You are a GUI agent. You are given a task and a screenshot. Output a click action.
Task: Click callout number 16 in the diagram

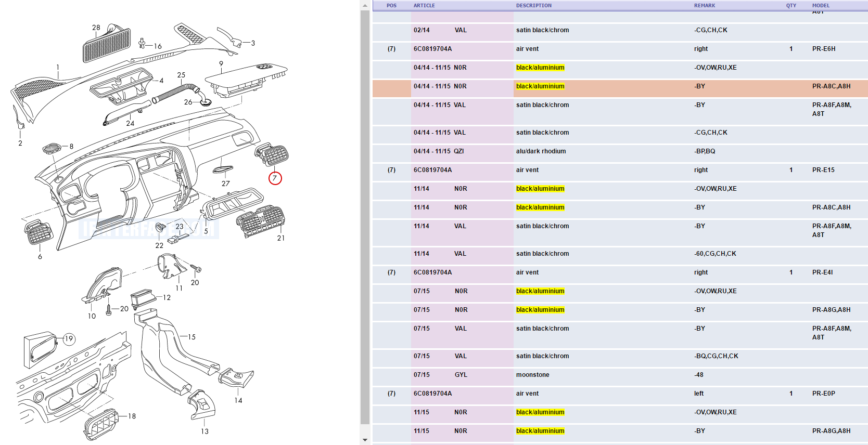coord(158,46)
